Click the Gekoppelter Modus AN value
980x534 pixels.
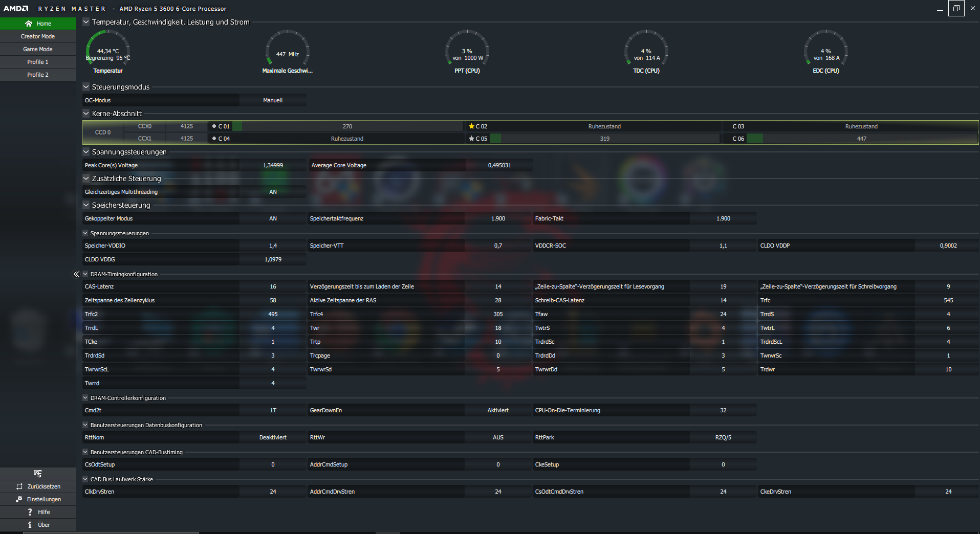tap(273, 218)
